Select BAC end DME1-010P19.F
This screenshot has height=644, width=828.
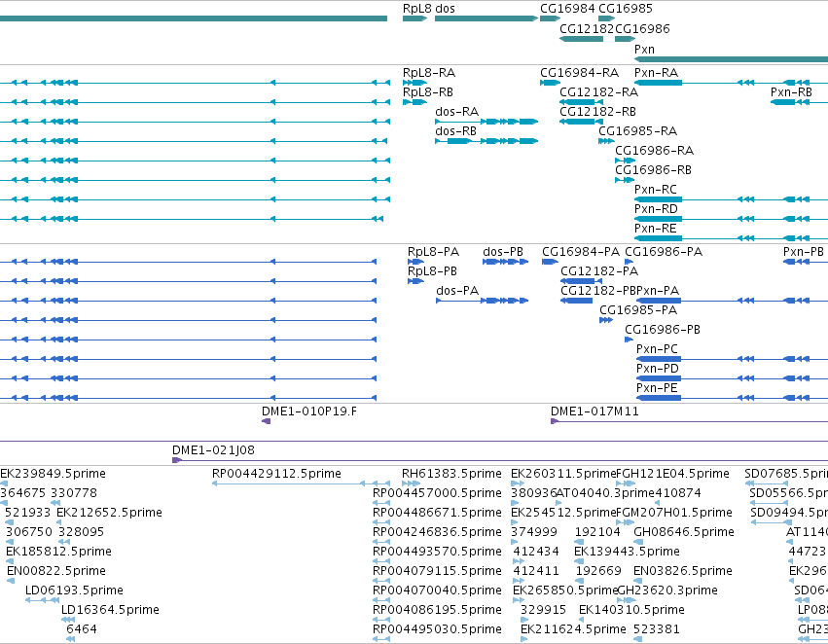pyautogui.click(x=308, y=411)
